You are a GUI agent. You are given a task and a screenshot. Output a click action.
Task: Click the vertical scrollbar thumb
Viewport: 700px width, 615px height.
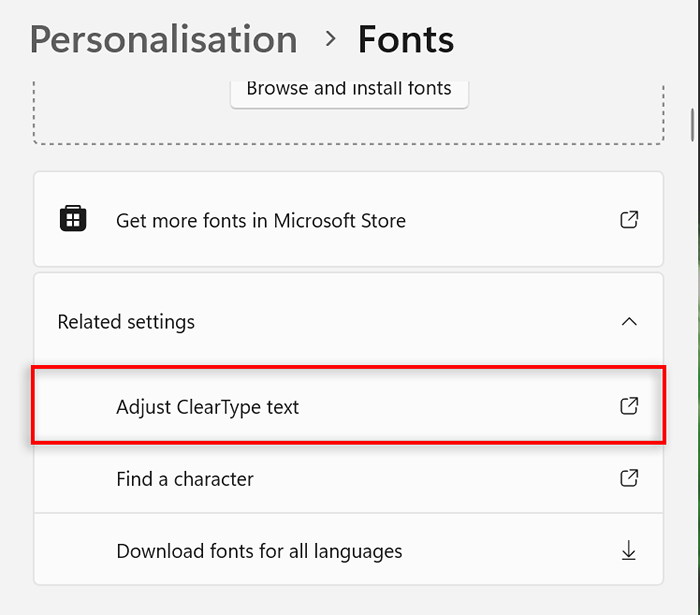click(692, 125)
